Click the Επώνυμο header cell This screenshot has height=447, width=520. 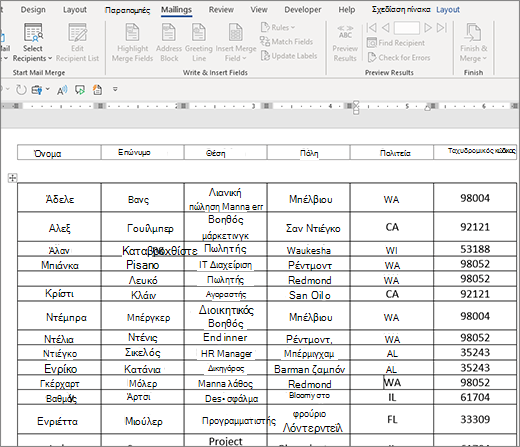143,153
